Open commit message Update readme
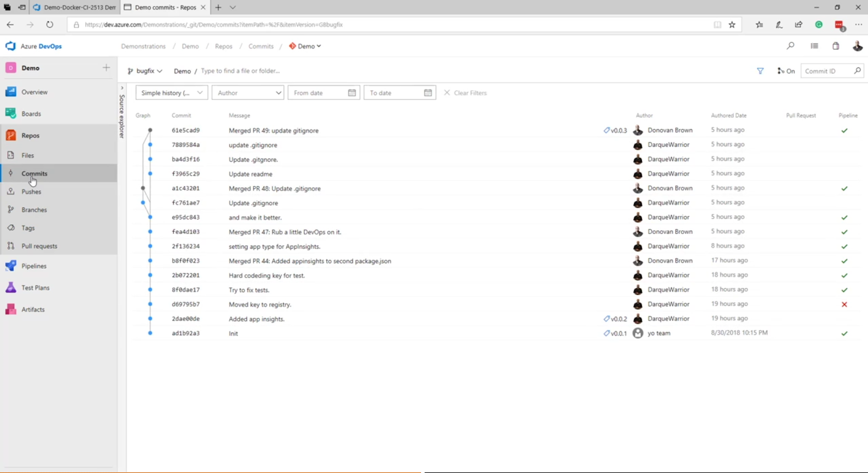The height and width of the screenshot is (473, 868). tap(251, 174)
